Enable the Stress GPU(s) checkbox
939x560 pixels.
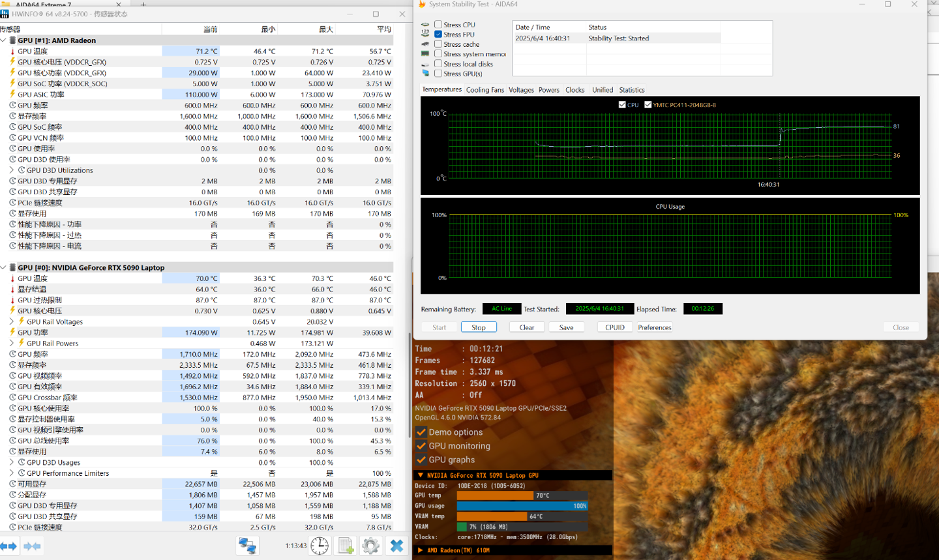438,74
